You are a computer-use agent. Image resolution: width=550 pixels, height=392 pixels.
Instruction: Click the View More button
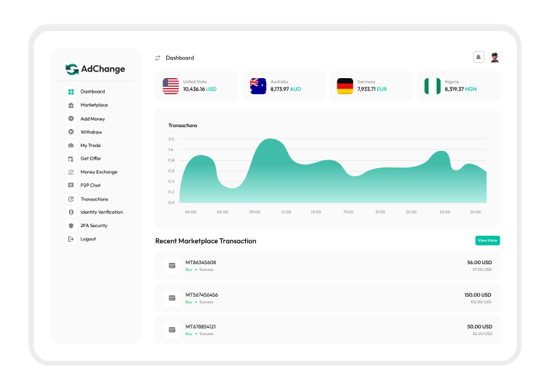[487, 240]
